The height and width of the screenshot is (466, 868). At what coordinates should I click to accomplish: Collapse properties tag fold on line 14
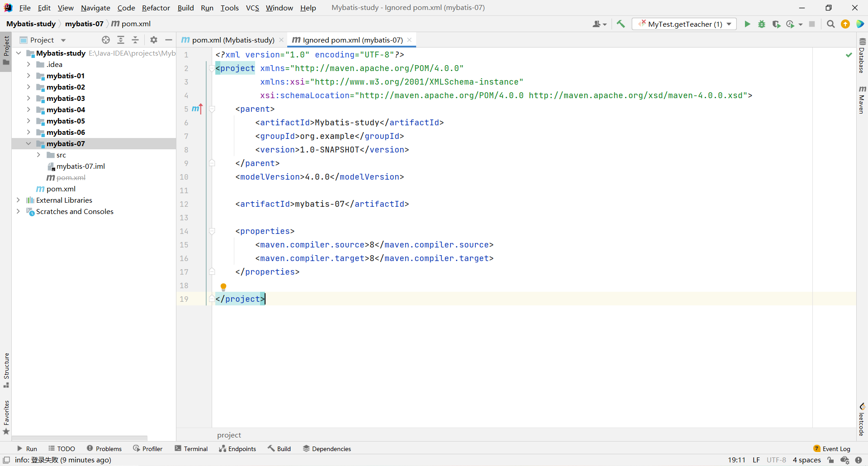[212, 231]
